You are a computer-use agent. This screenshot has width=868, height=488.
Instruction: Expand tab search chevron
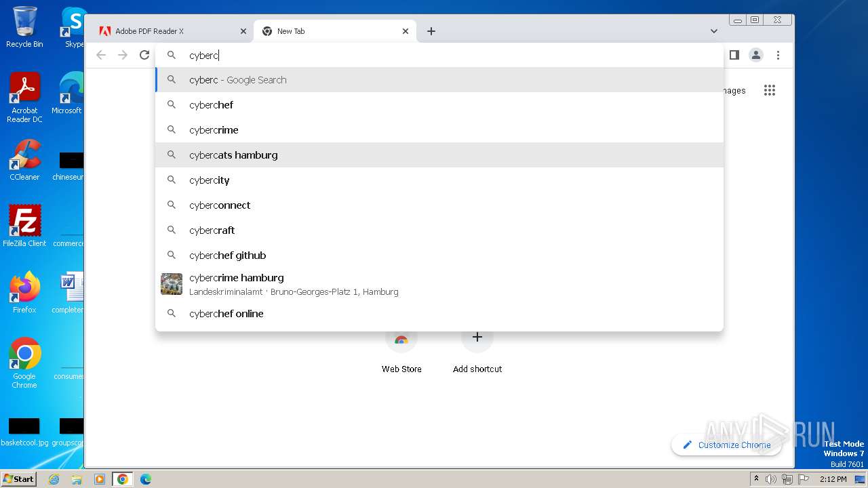tap(713, 31)
